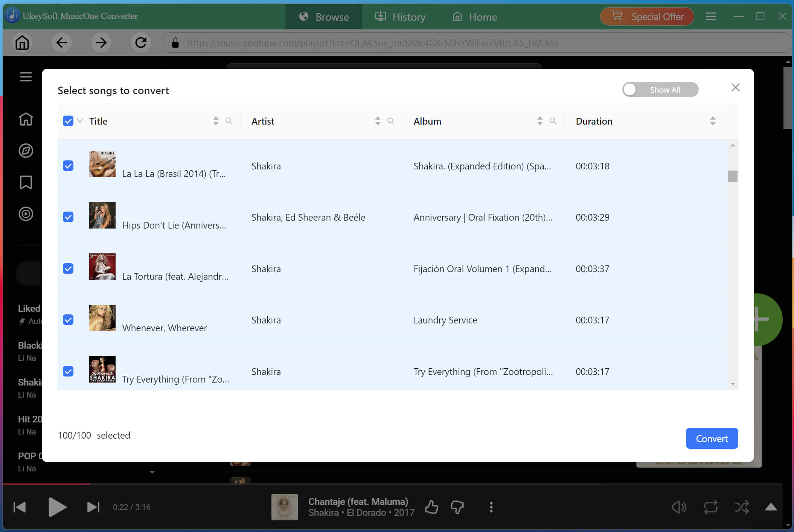Search titles with the Title magnifier icon
The width and height of the screenshot is (794, 532).
(x=229, y=121)
